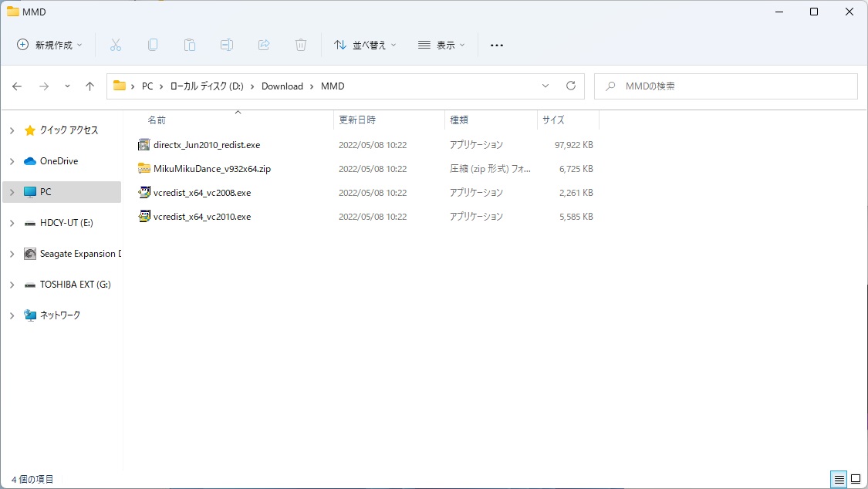
Task: Click the vcredist_x64_vc2008.exe file icon
Action: (144, 193)
